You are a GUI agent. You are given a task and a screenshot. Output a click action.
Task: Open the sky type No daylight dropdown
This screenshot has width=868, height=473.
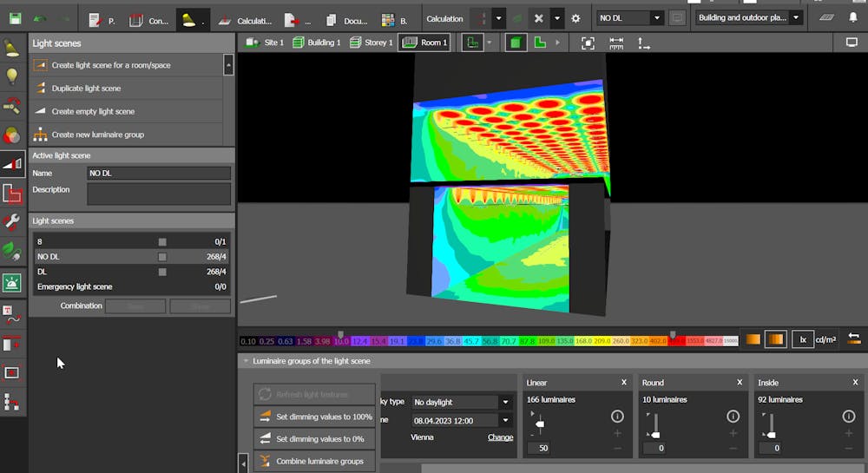505,402
